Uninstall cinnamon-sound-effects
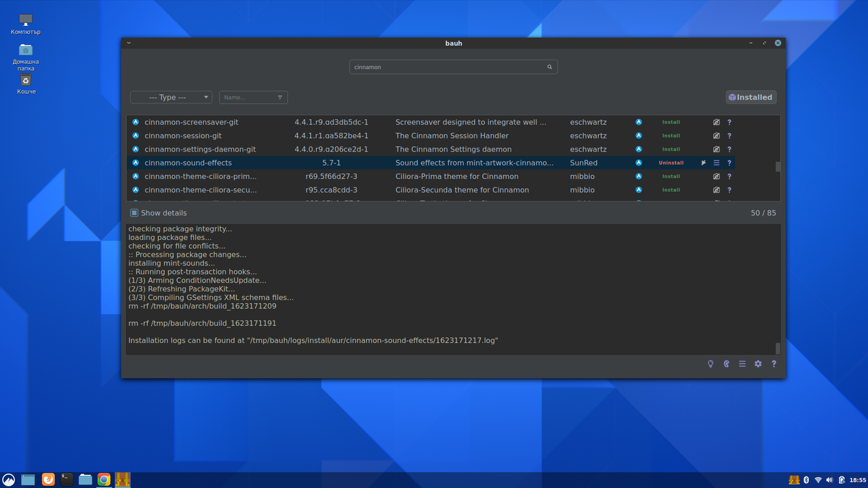 click(671, 163)
